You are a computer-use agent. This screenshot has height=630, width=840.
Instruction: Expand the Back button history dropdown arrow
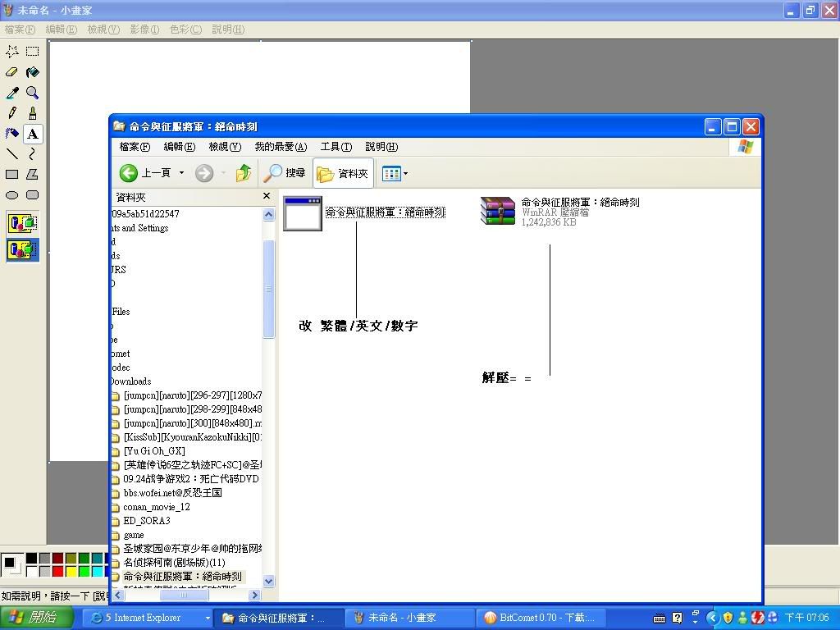pyautogui.click(x=181, y=173)
